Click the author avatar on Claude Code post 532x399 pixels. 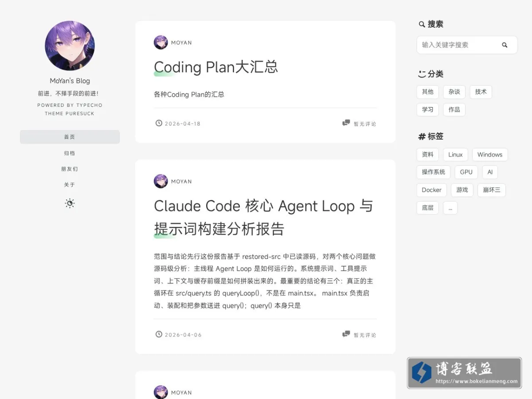click(160, 181)
